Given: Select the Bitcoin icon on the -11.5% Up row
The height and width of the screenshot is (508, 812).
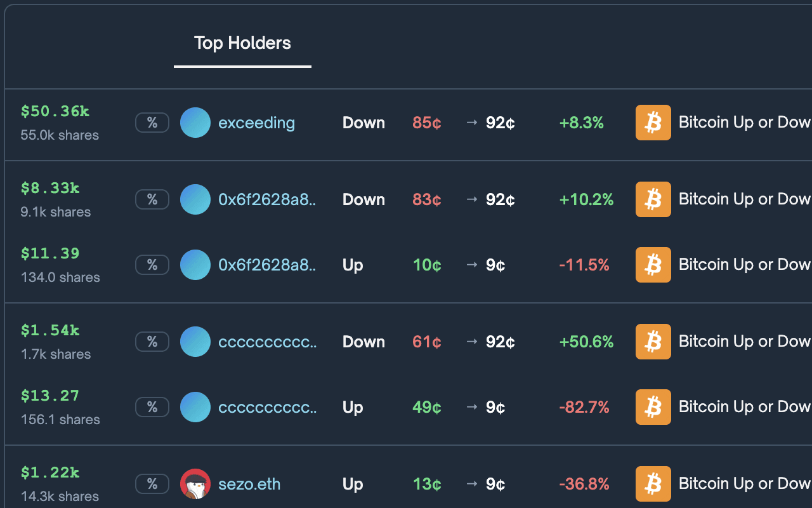Looking at the screenshot, I should [x=653, y=264].
